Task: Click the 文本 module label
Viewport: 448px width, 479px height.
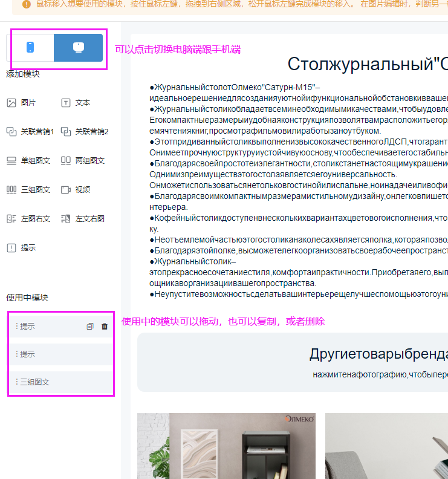Action: coord(82,103)
